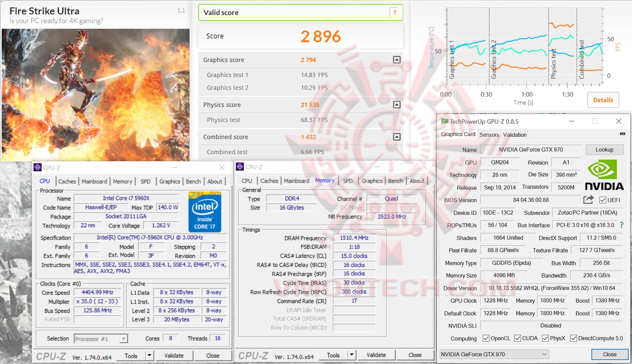Viewport: 632px width, 364px height.
Task: Open Memory tab in left CPU-Z window
Action: click(122, 181)
